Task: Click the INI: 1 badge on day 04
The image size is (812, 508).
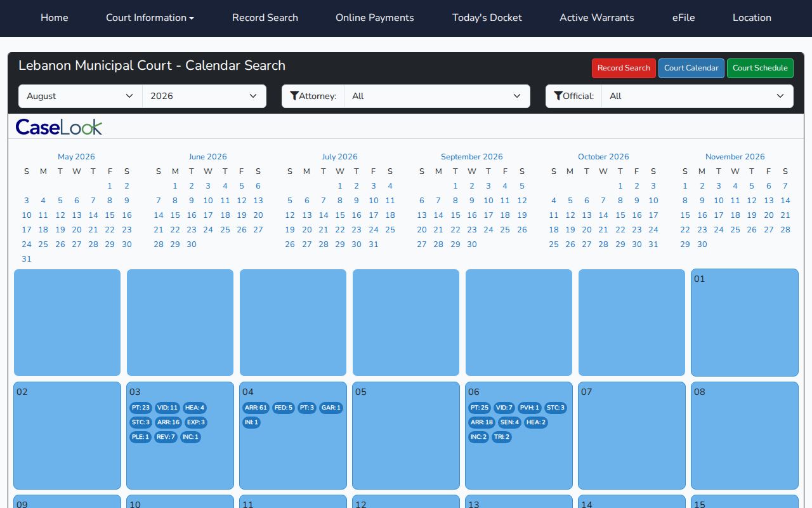Action: [251, 422]
